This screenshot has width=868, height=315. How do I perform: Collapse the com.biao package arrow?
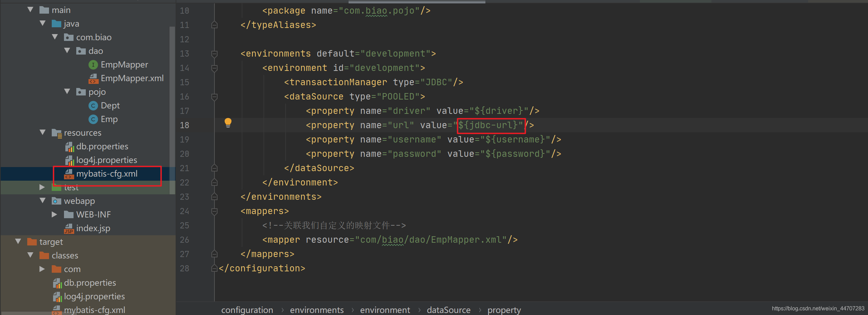(x=55, y=37)
